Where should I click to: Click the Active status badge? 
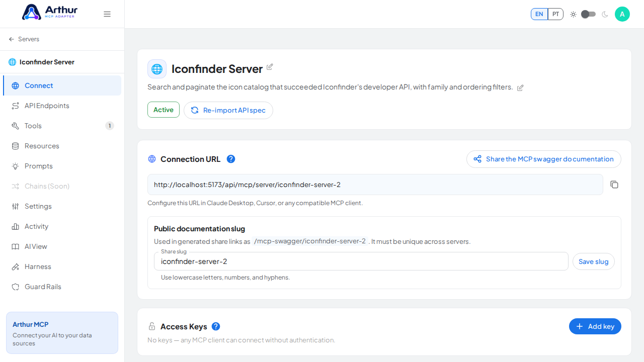coord(164,110)
